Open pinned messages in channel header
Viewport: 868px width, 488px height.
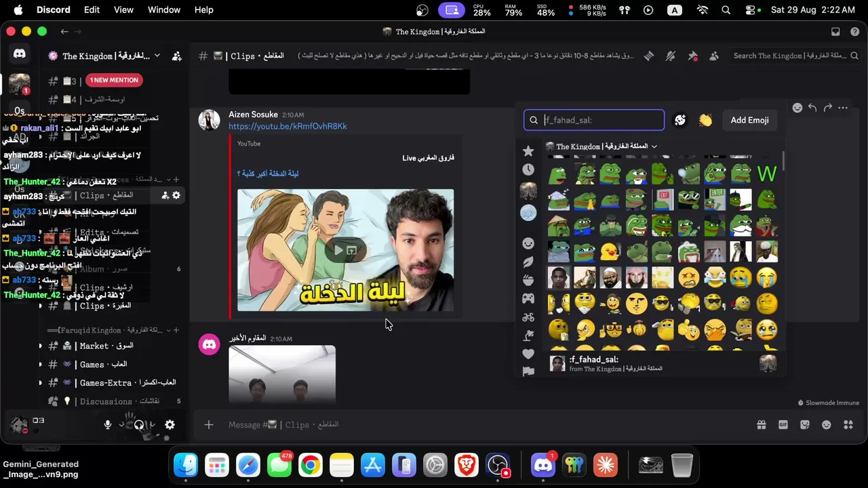click(x=692, y=56)
